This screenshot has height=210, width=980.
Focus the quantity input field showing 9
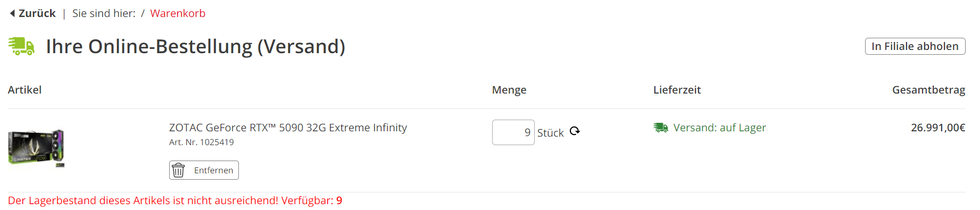tap(513, 132)
